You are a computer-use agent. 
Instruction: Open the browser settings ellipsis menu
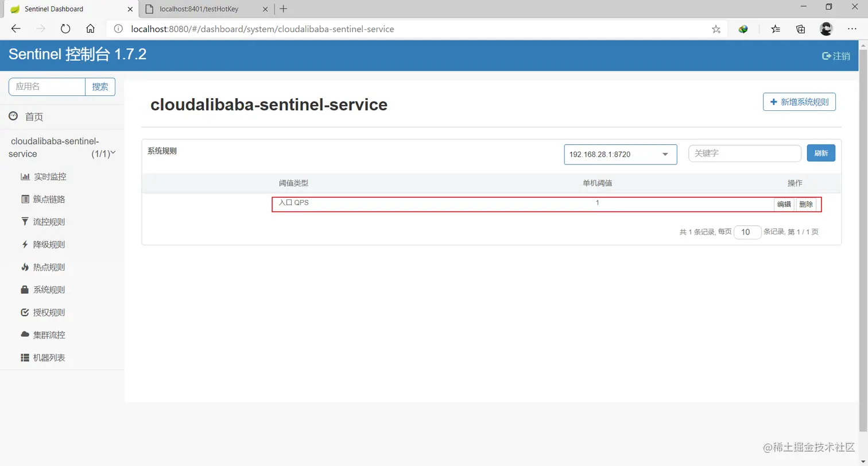coord(852,29)
